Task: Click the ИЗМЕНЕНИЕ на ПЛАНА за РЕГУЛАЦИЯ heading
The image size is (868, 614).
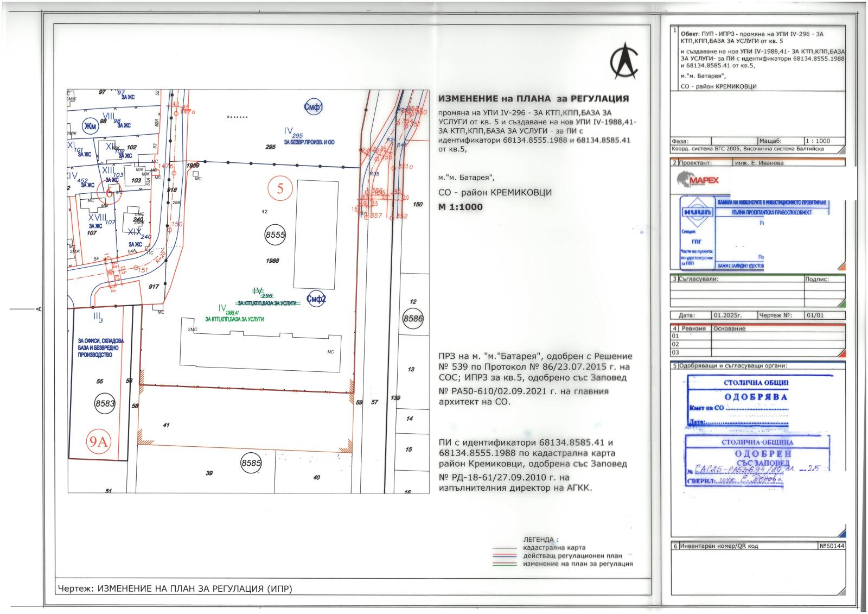Action: click(x=533, y=99)
